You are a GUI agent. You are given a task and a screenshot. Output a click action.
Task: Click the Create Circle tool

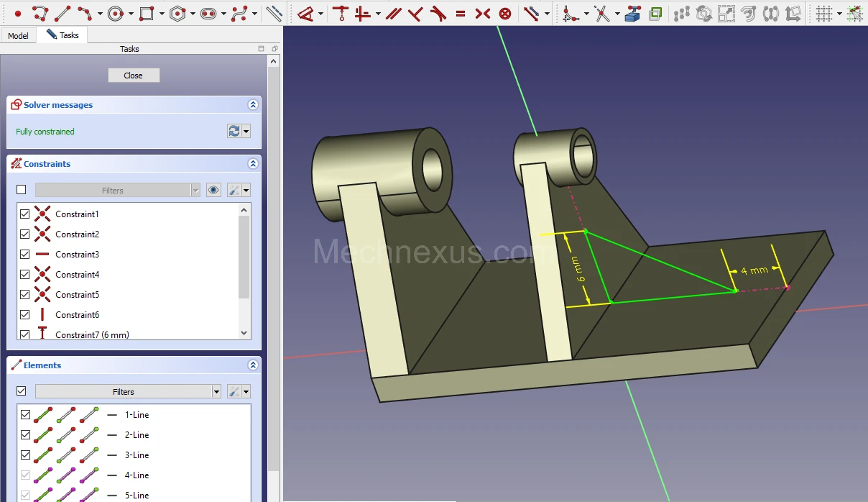point(116,14)
